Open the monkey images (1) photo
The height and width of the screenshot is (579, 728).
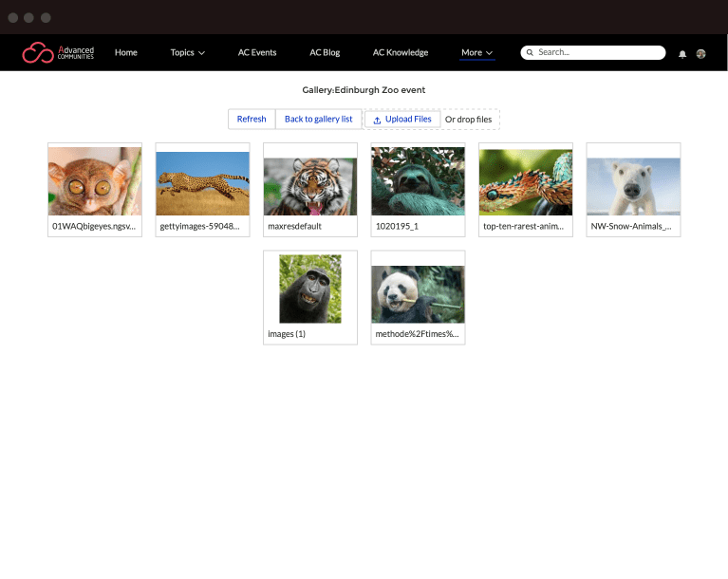(310, 289)
